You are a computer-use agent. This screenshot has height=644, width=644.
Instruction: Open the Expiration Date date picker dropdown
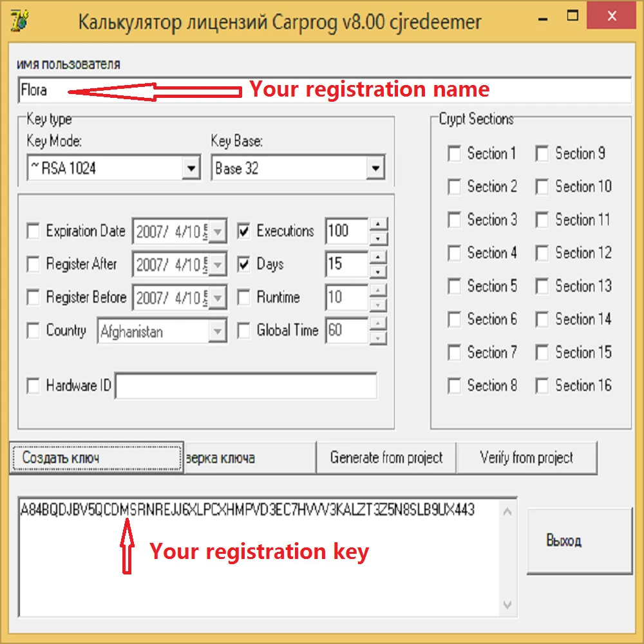coord(218,232)
